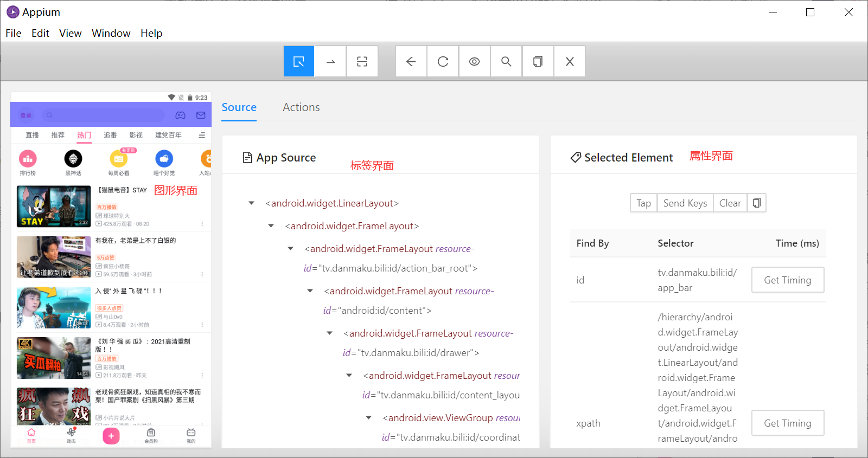Open 猫鼠电音 STAY video thumbnail
868x458 pixels.
pos(54,206)
